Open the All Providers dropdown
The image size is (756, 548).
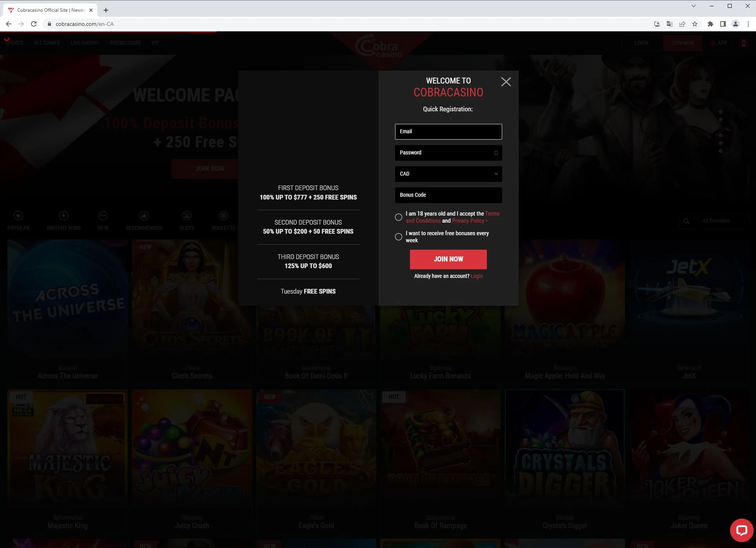(x=723, y=221)
